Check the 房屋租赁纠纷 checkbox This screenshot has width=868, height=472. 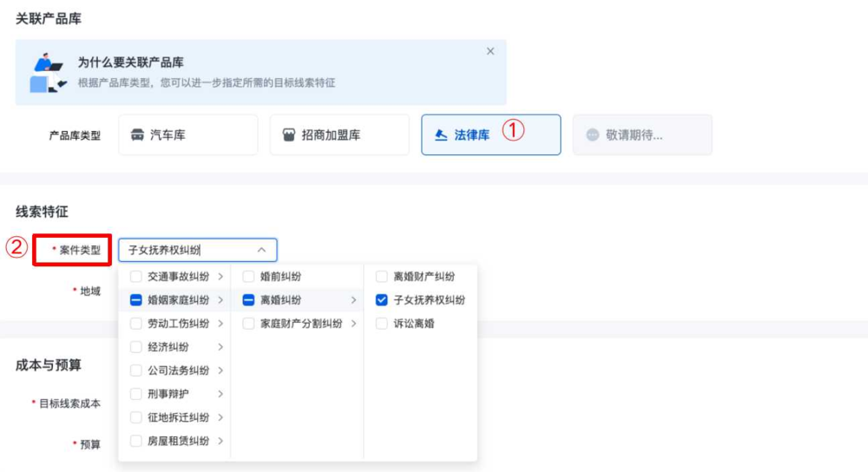135,441
